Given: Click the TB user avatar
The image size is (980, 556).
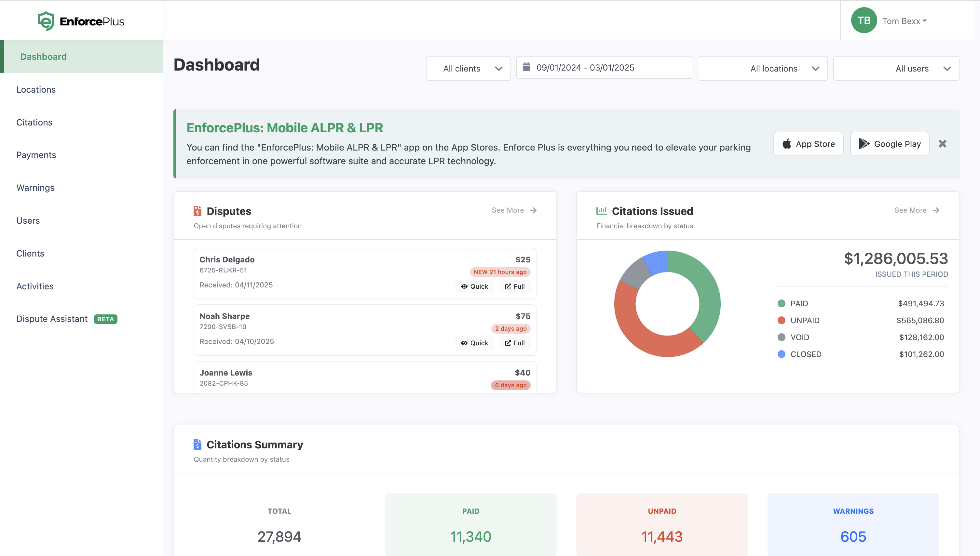Looking at the screenshot, I should coord(864,20).
